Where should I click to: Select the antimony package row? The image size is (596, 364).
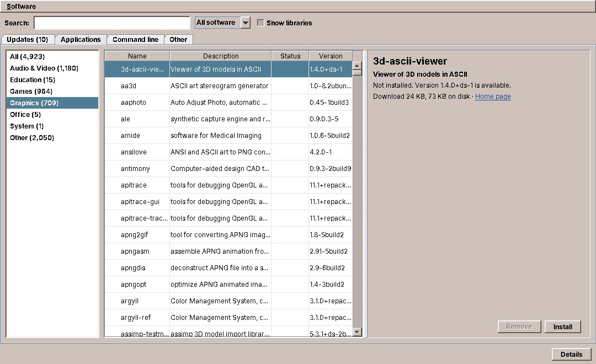point(228,169)
